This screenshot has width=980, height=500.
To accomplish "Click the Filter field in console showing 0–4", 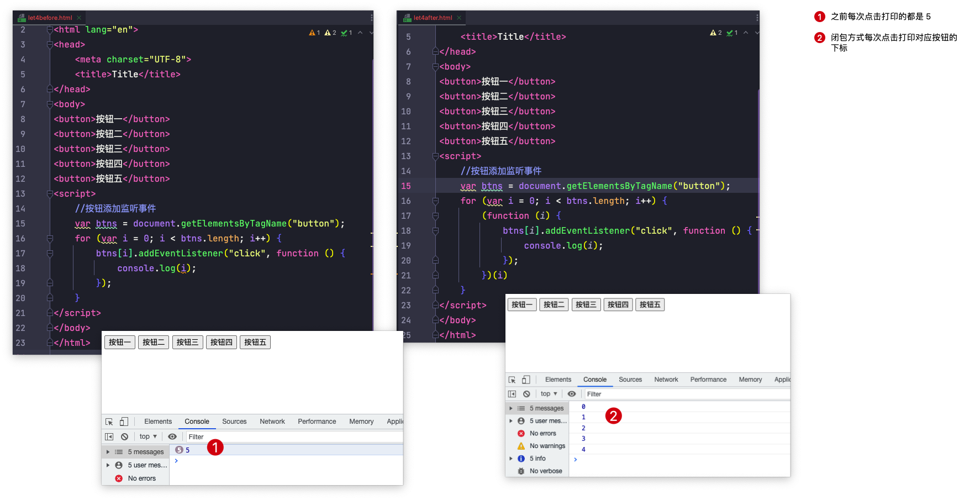I will point(685,394).
